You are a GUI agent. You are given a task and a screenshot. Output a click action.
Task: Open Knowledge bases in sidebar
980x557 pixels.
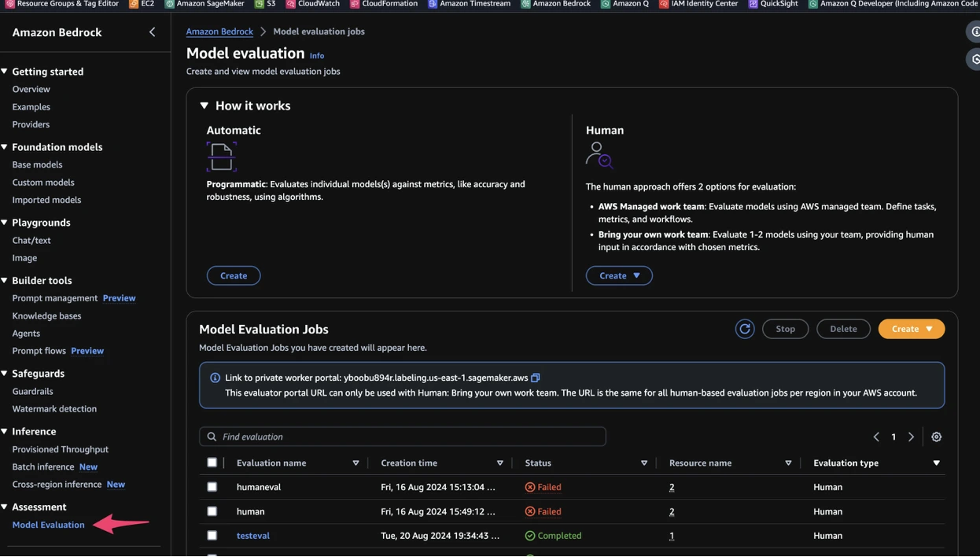pos(46,315)
